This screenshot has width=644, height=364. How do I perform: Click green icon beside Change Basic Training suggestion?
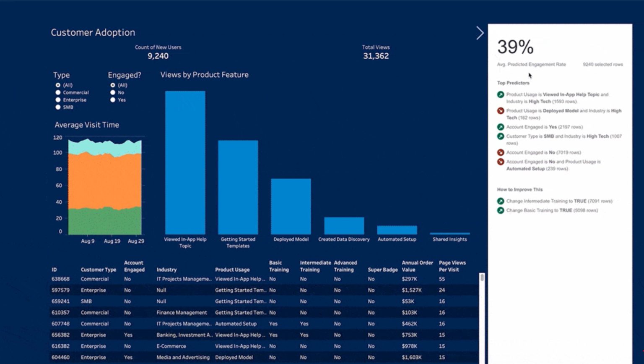500,210
